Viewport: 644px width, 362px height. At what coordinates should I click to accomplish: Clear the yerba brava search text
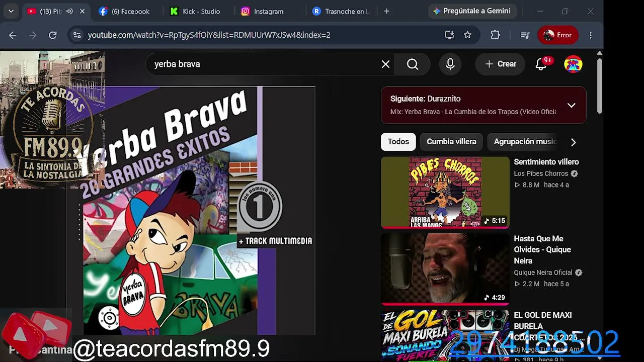click(385, 64)
